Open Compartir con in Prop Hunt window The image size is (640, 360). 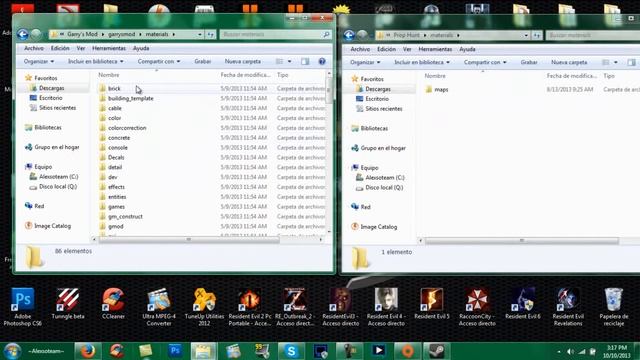(x=485, y=62)
